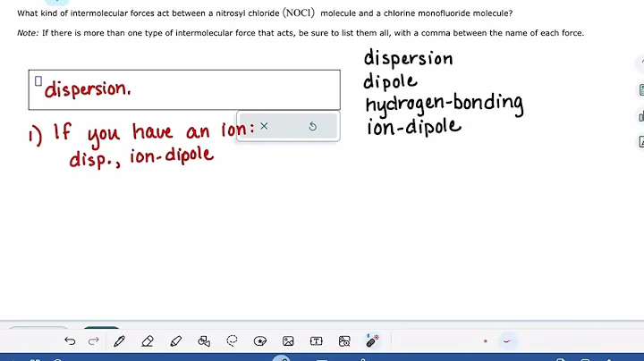Select the Highlighter tool
644x361 pixels.
click(176, 341)
